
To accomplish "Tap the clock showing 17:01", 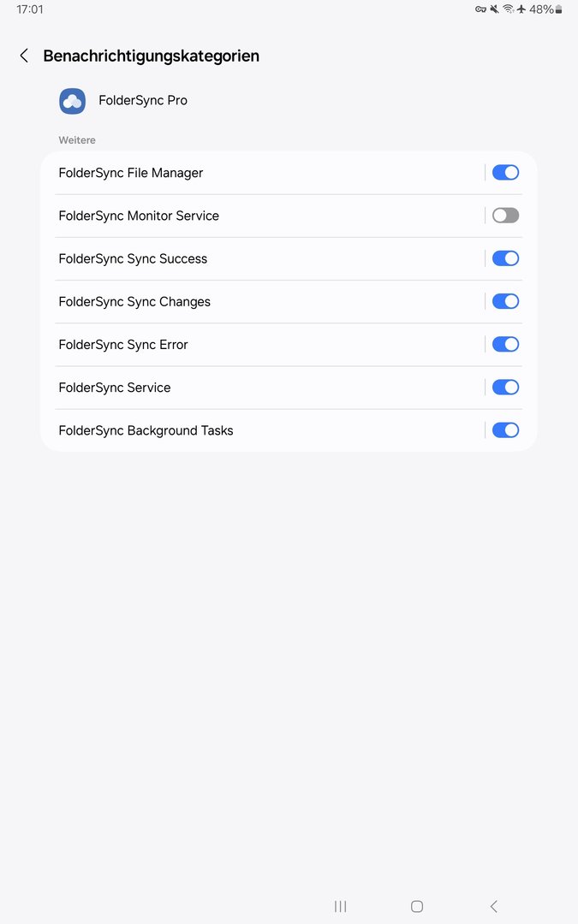I will tap(30, 9).
